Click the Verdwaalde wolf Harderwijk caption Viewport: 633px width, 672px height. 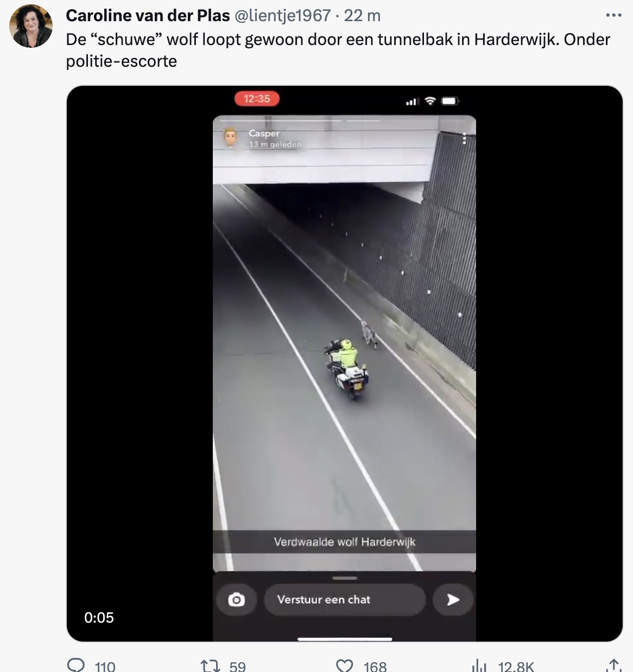tap(345, 542)
